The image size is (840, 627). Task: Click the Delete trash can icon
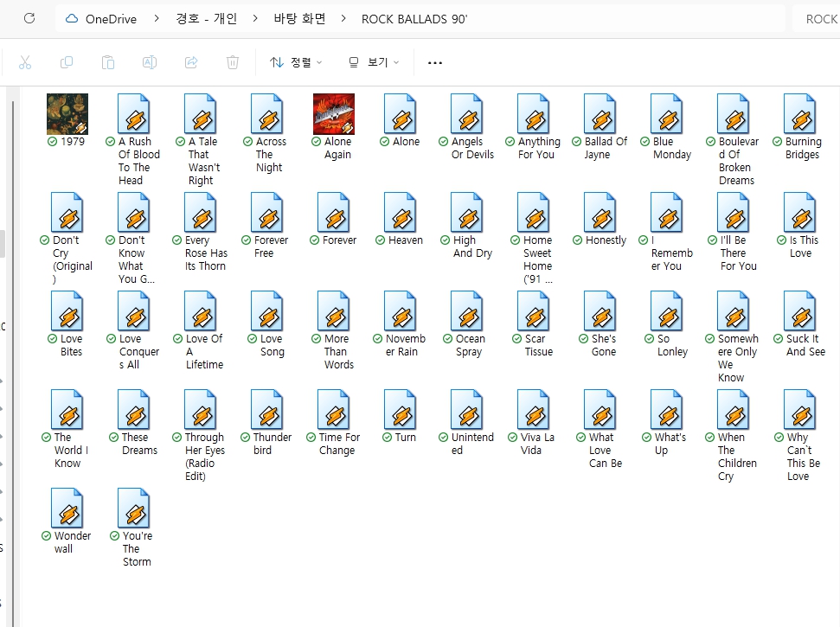point(232,62)
